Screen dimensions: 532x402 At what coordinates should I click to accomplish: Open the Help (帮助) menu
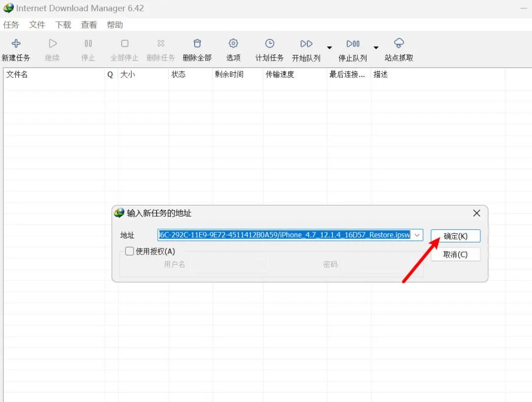115,25
